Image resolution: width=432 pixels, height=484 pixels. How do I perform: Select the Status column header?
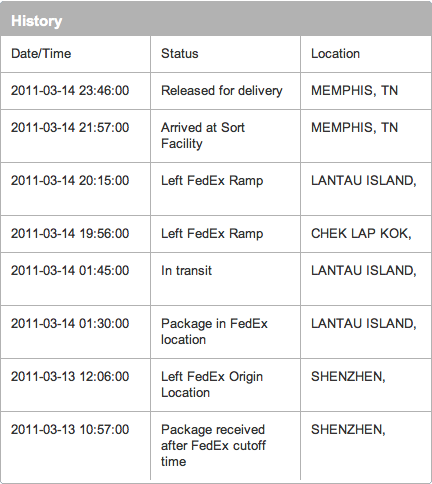point(180,54)
